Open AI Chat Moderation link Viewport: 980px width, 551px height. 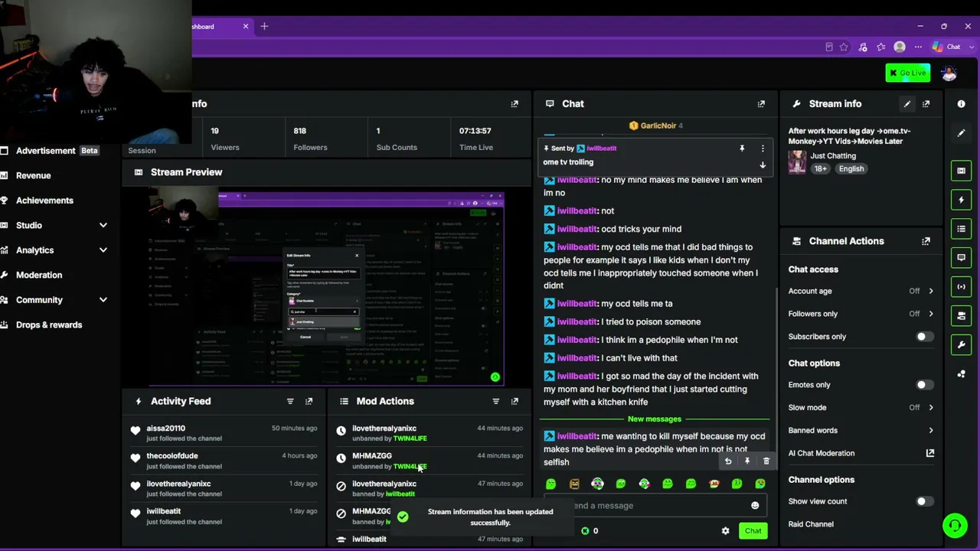coord(861,453)
